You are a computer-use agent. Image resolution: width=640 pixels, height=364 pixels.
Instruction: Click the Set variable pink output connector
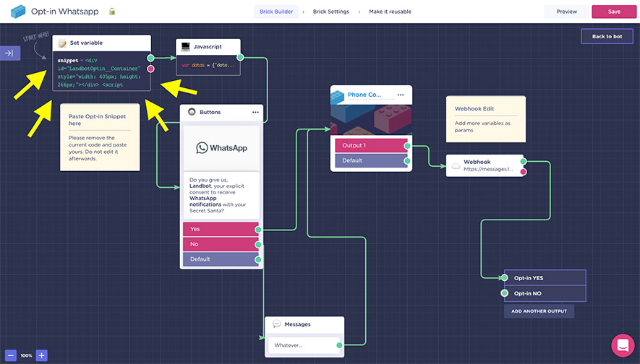click(150, 69)
